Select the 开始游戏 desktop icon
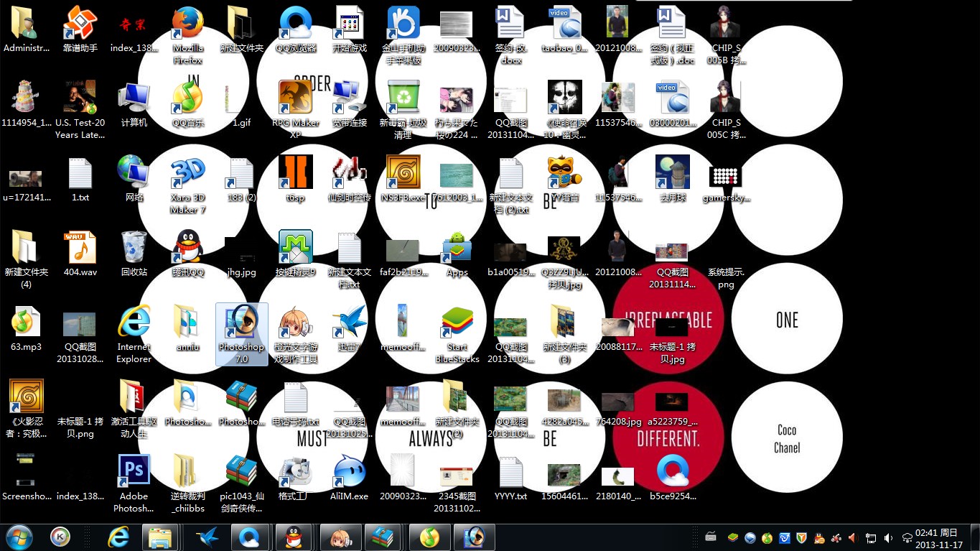The width and height of the screenshot is (980, 551). point(350,29)
